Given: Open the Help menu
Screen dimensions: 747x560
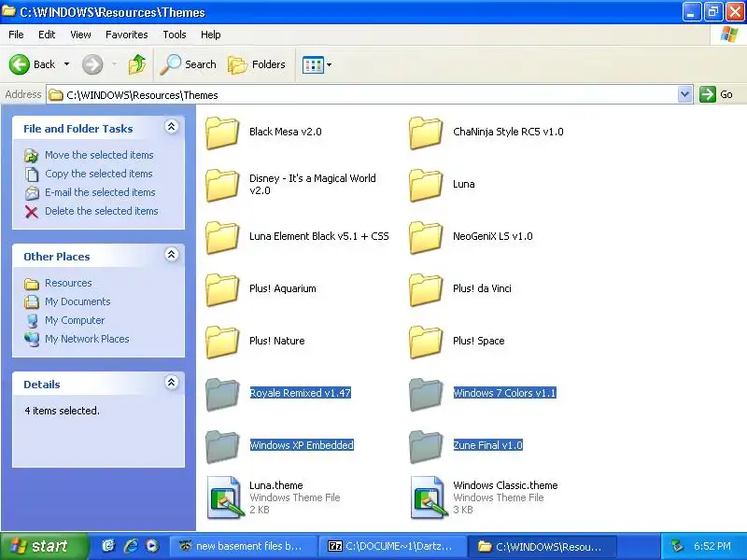Looking at the screenshot, I should point(211,35).
